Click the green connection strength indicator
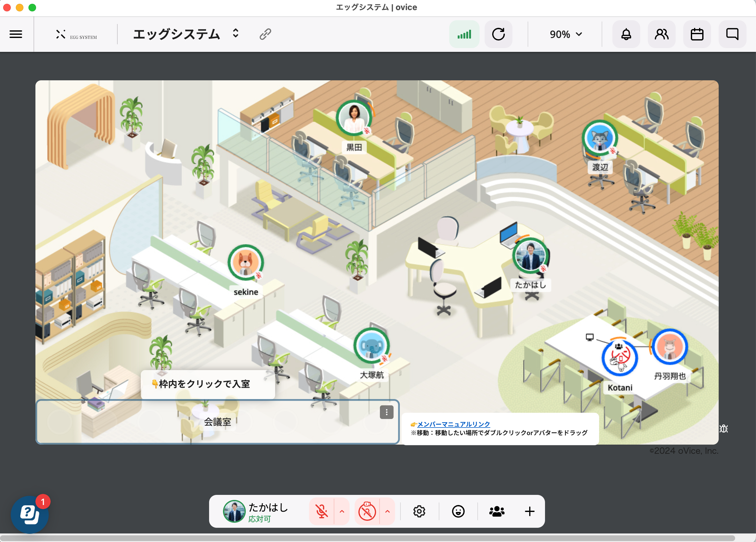Image resolution: width=756 pixels, height=542 pixels. click(x=464, y=34)
